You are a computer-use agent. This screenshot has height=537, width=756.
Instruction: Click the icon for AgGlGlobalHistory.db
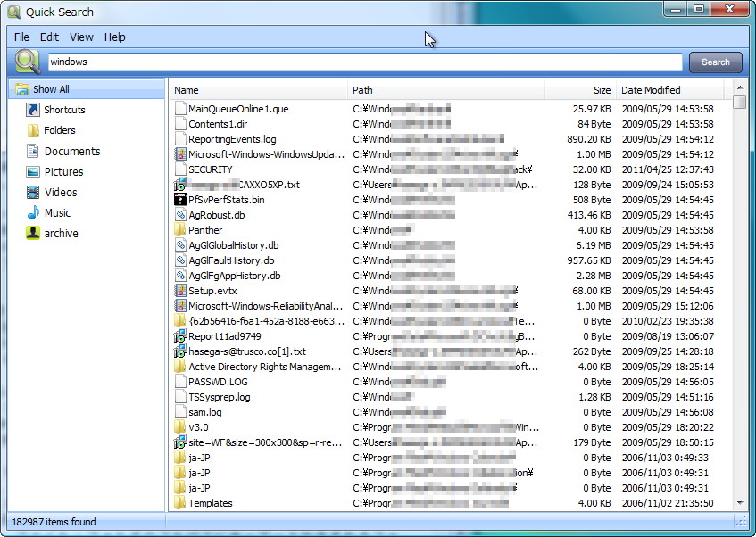(180, 245)
